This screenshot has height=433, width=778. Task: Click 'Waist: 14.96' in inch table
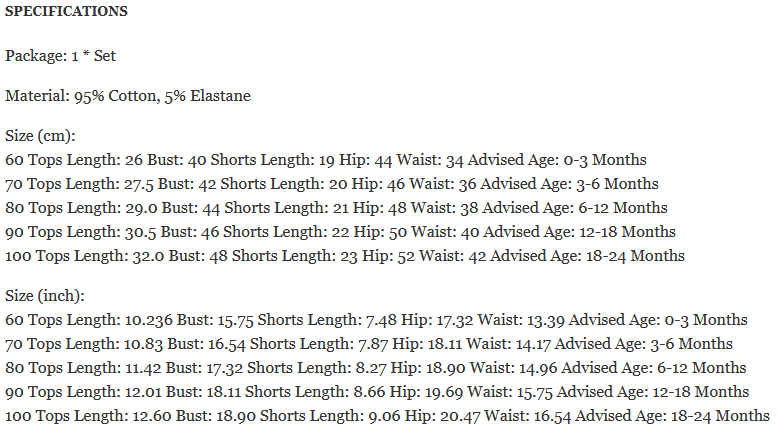[499, 368]
